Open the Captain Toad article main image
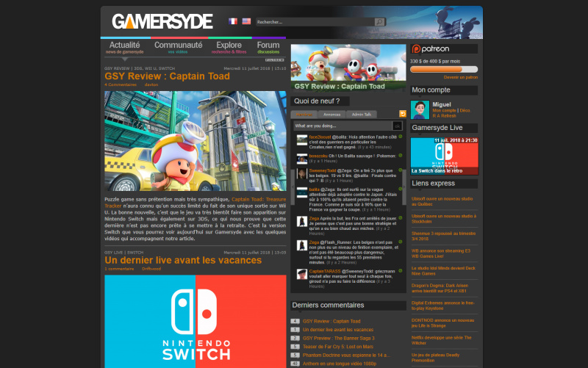The image size is (588, 368). [x=196, y=141]
